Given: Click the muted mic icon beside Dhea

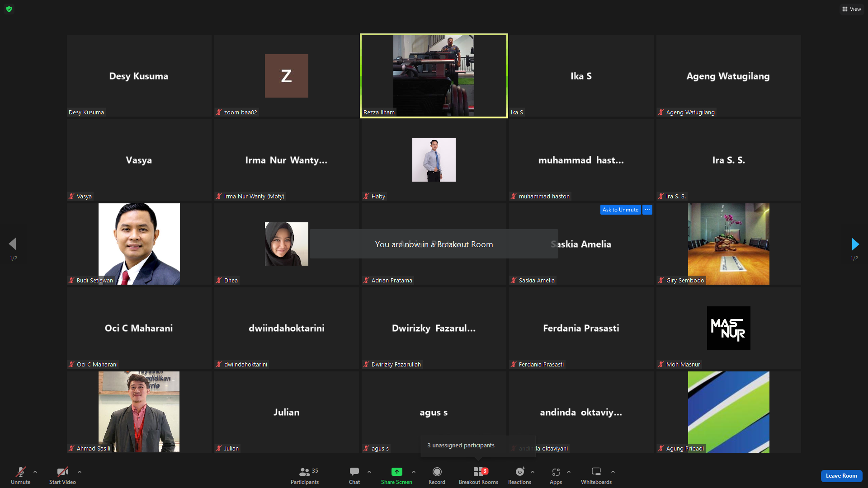Looking at the screenshot, I should coord(219,280).
